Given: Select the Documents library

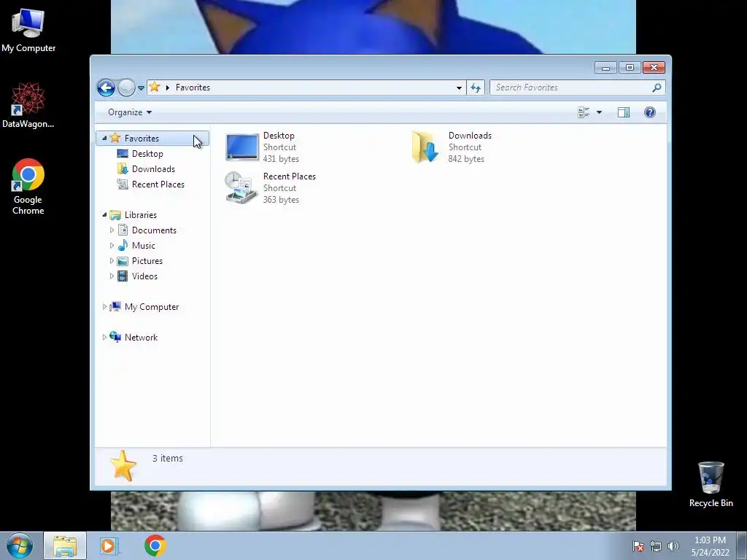Looking at the screenshot, I should (154, 230).
